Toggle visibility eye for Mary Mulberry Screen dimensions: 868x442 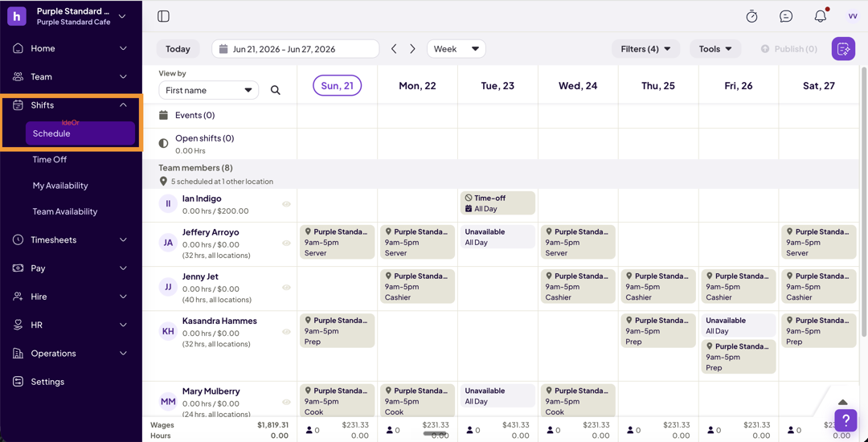click(x=286, y=402)
